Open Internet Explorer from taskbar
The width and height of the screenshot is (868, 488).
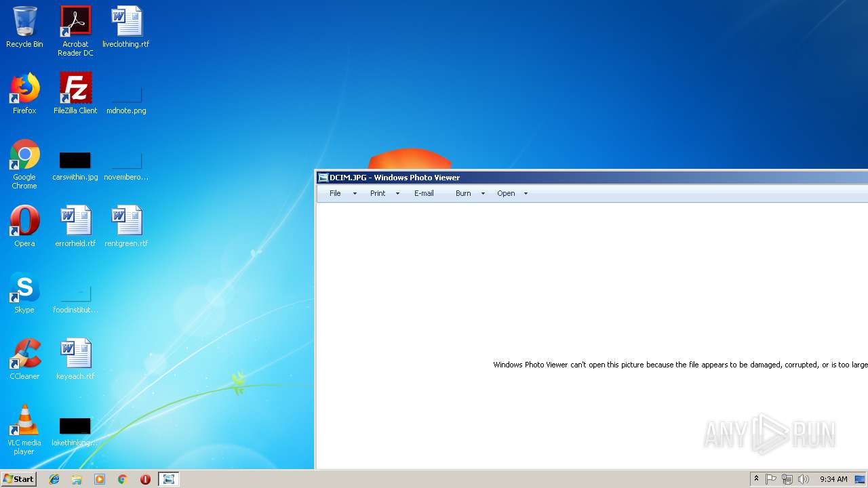pyautogui.click(x=54, y=479)
